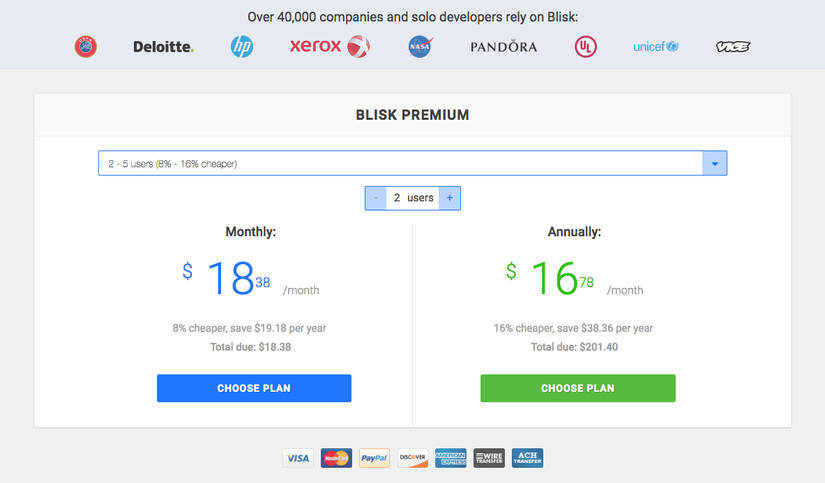
Task: Click the Xerox logo
Action: 330,46
